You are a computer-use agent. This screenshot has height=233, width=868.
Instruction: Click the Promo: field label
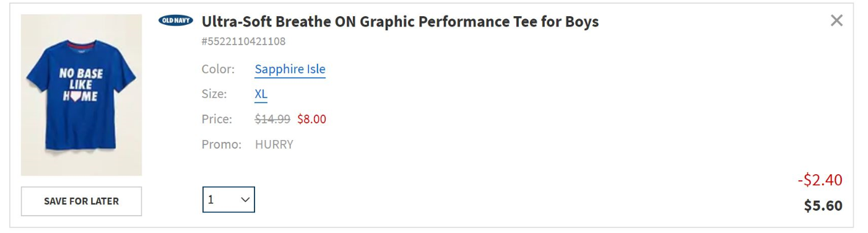(x=221, y=144)
